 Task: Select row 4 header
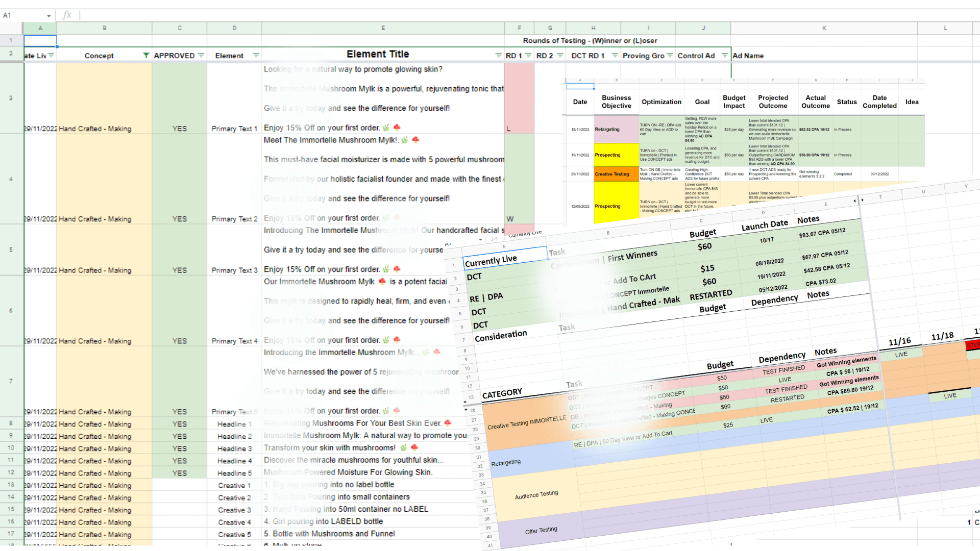click(x=11, y=179)
